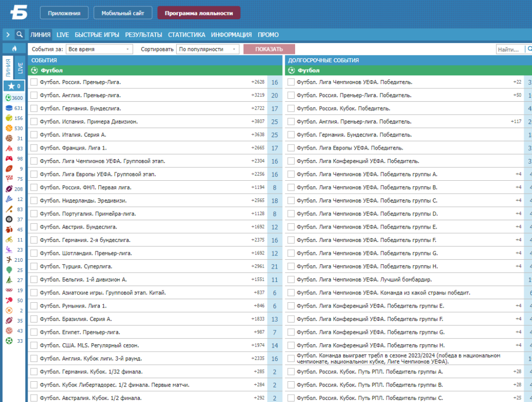Viewport: 532px width, 402px height.
Task: Click the Приложения button
Action: click(x=64, y=13)
